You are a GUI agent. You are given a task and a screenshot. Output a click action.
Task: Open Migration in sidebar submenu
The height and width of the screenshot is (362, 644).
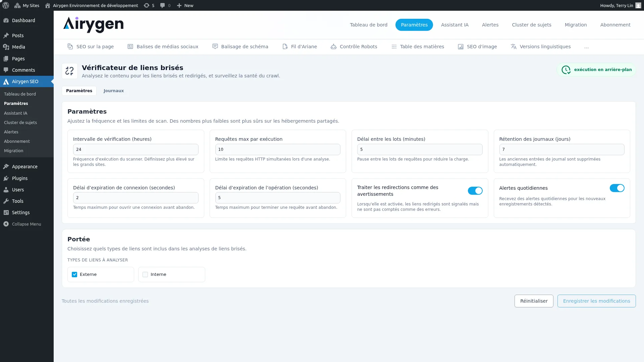pos(14,151)
